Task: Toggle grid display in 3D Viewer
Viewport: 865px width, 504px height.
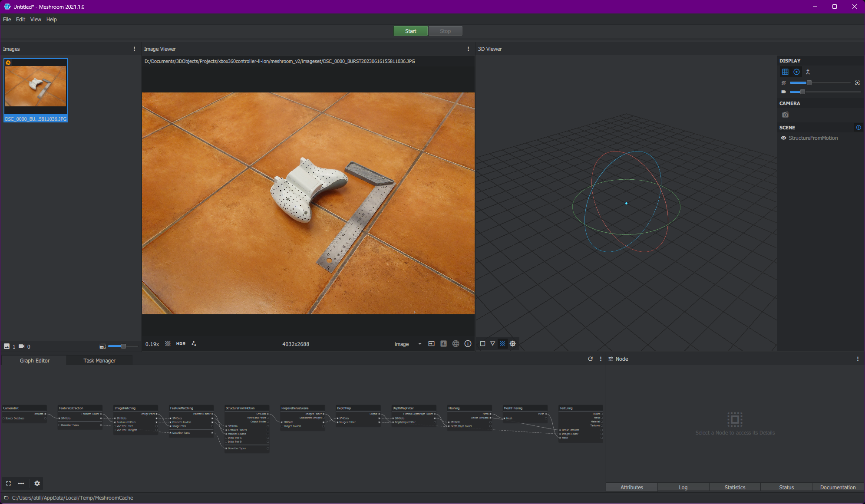Action: point(785,72)
